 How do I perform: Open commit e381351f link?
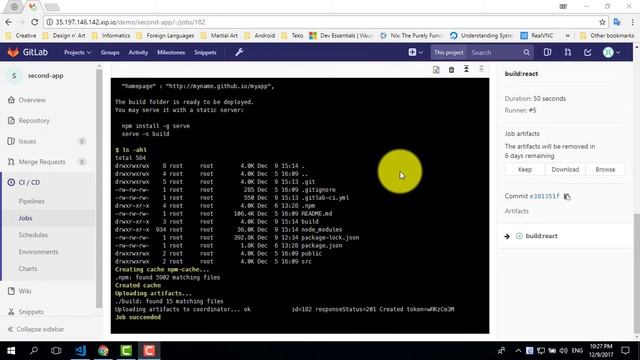coord(544,196)
